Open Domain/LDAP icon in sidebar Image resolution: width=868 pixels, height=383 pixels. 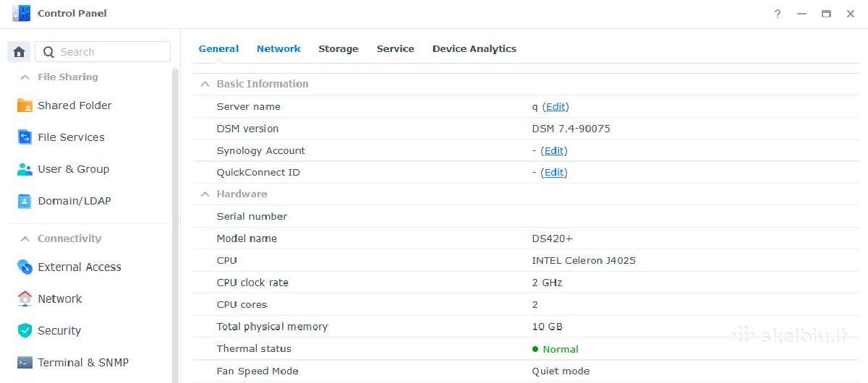25,201
